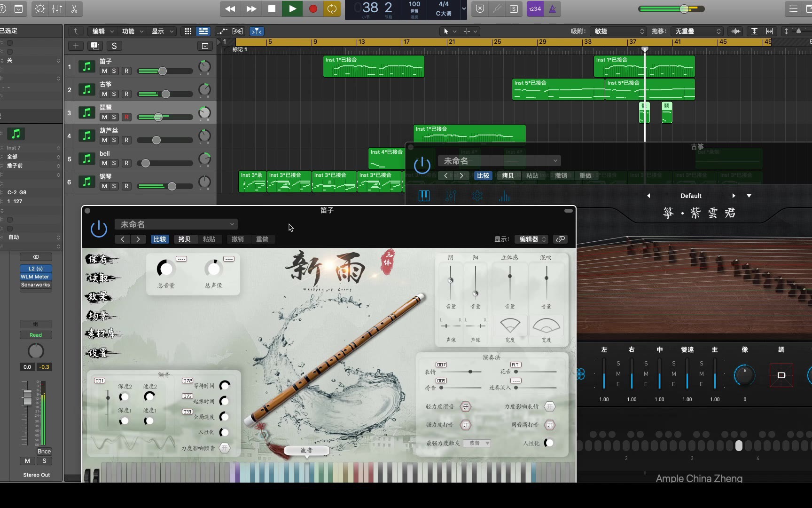This screenshot has height=508, width=812.
Task: Click next preset arrow beside Default
Action: click(x=734, y=196)
